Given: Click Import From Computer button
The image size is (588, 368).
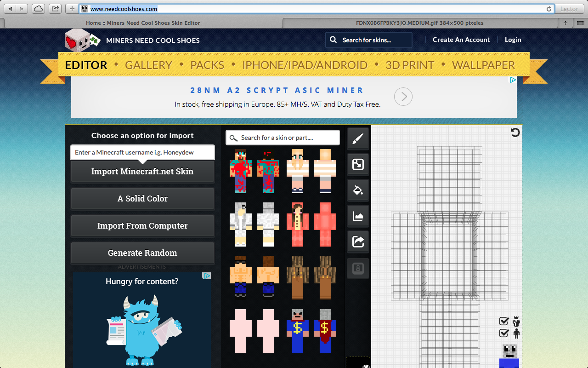Looking at the screenshot, I should point(142,226).
